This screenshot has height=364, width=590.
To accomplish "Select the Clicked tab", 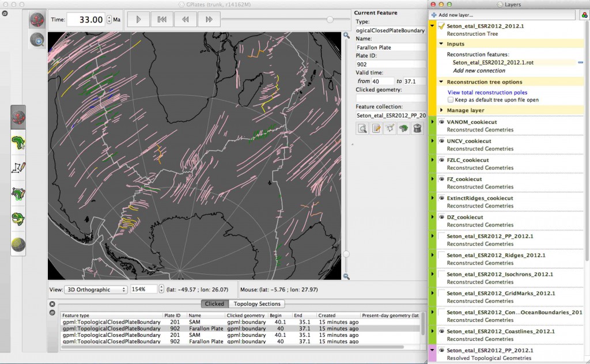I will 214,304.
